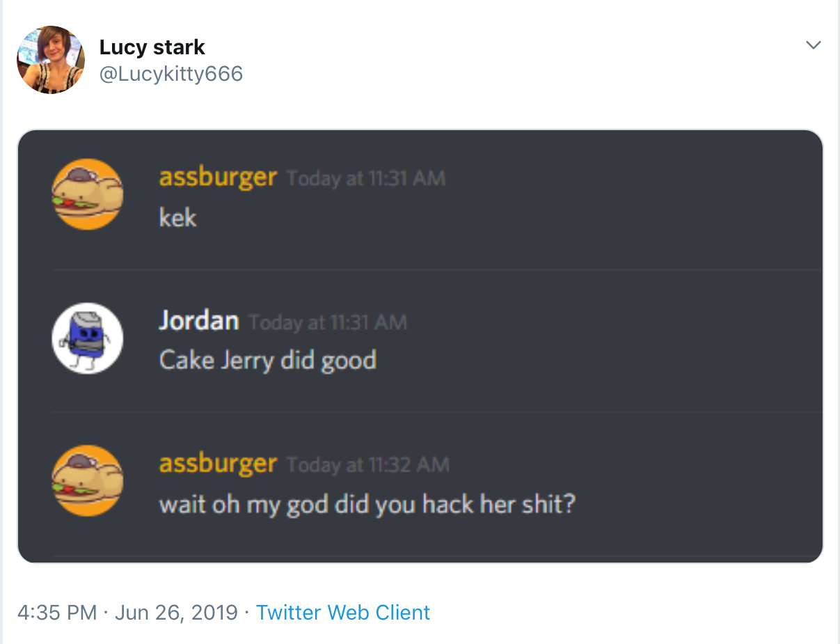Open the embedded Discord screenshot image
This screenshot has width=840, height=644.
pos(420,346)
